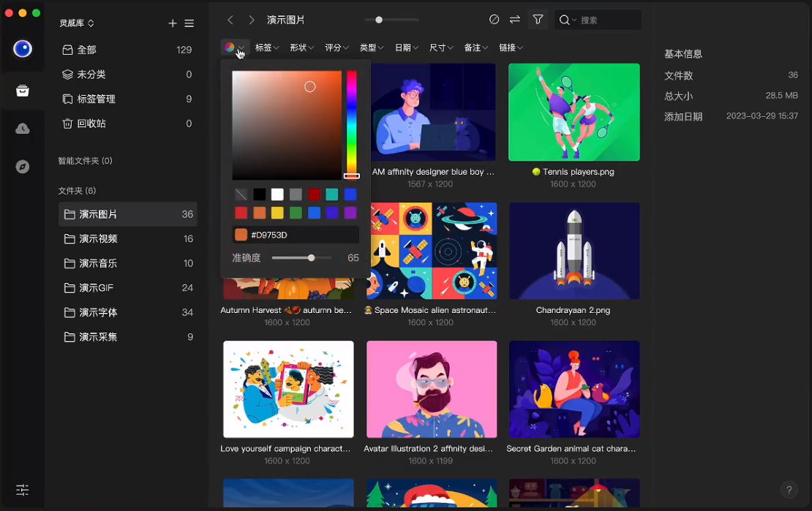The width and height of the screenshot is (812, 511).
Task: Select the Space Mosaic alien astronaut thumbnail
Action: coord(432,251)
